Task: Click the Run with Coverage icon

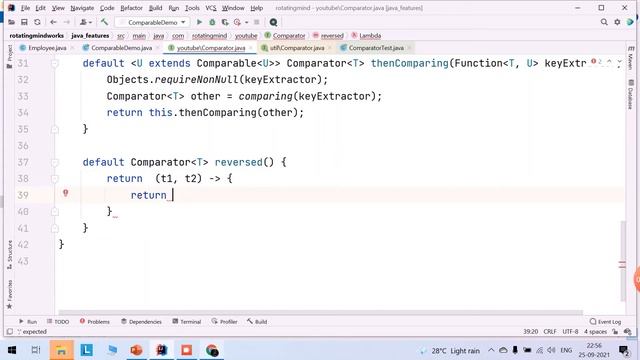Action: [225, 22]
